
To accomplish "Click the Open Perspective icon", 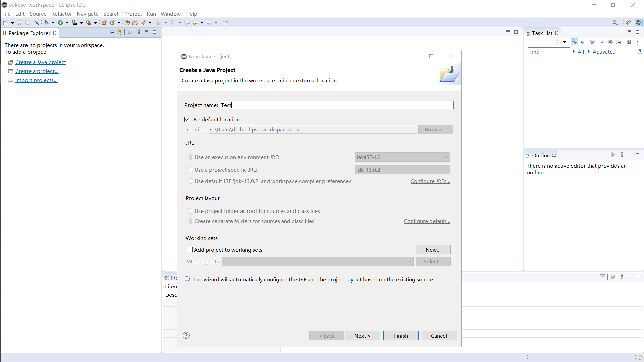I will click(x=628, y=23).
